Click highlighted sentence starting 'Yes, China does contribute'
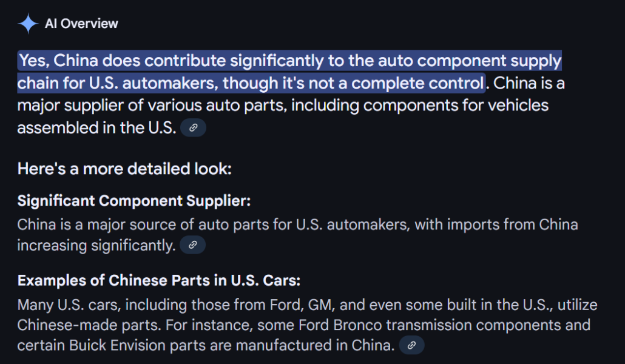The height and width of the screenshot is (364, 625). click(x=290, y=72)
